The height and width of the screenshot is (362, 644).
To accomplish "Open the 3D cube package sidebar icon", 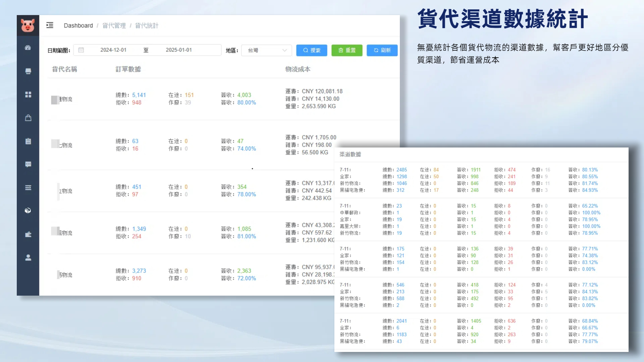I will pos(28,210).
